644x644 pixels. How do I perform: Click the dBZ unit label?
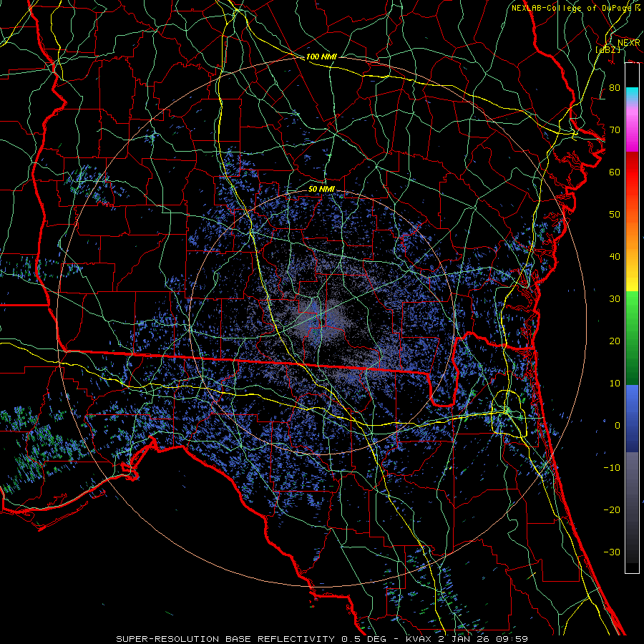click(x=608, y=49)
